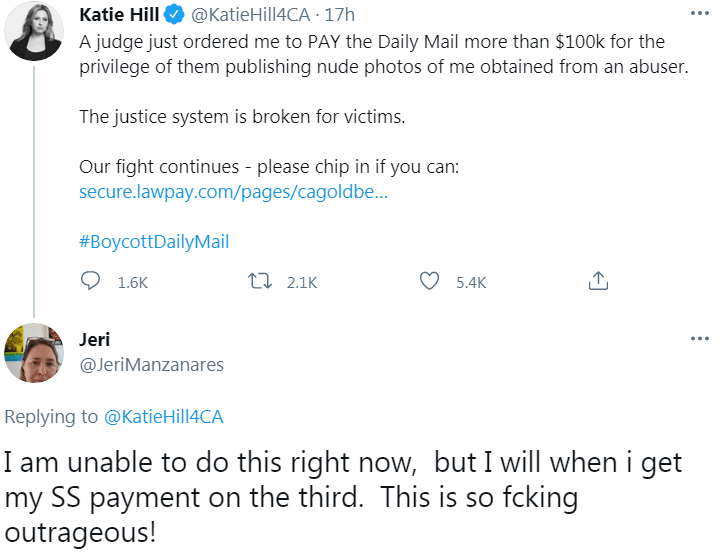Open more options on Katie Hill's tweet
This screenshot has width=723, height=553.
[x=699, y=17]
